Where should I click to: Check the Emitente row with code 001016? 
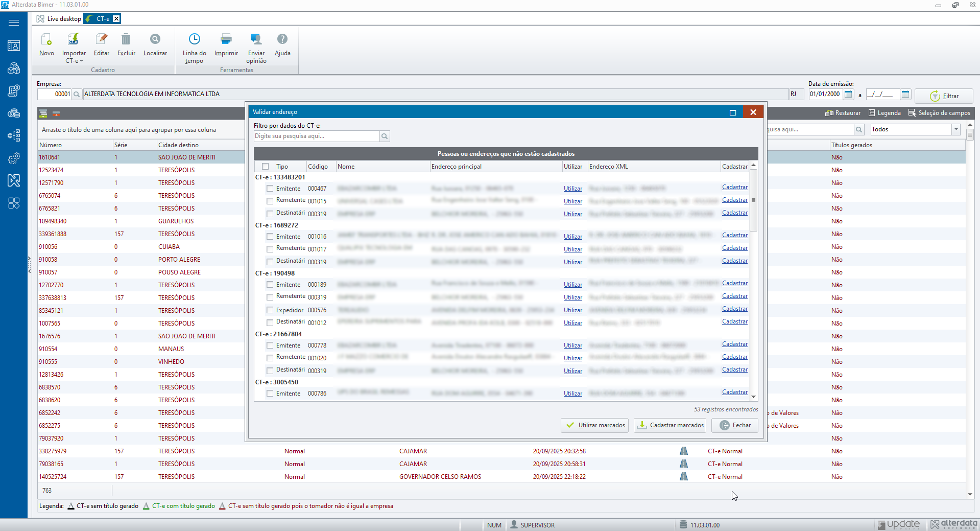[270, 237]
